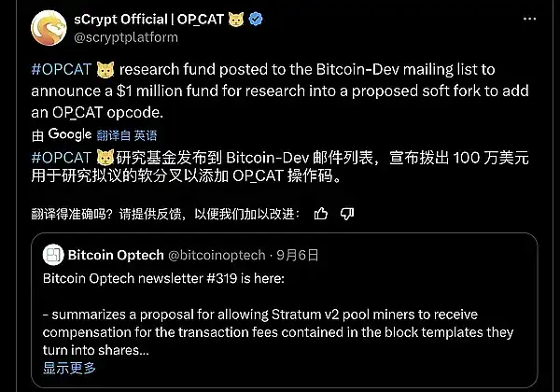
Task: Click the Google logo under the tweet
Action: [x=70, y=134]
